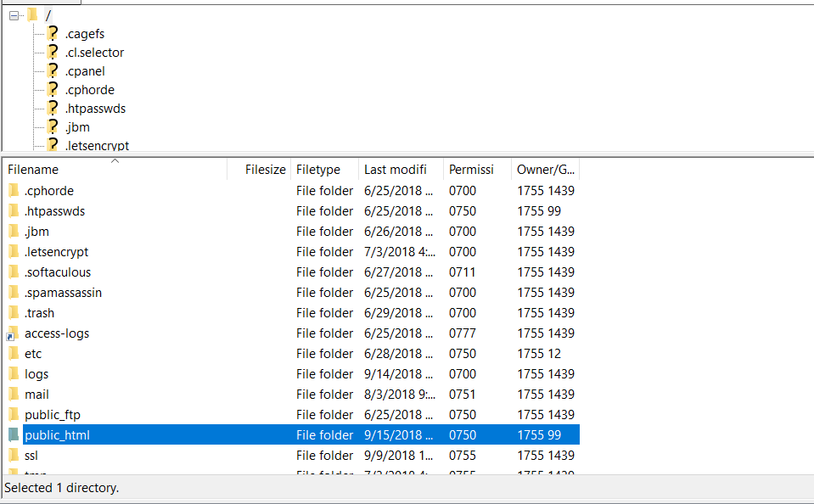The width and height of the screenshot is (814, 504).
Task: Select .jbm in directory tree
Action: (77, 127)
